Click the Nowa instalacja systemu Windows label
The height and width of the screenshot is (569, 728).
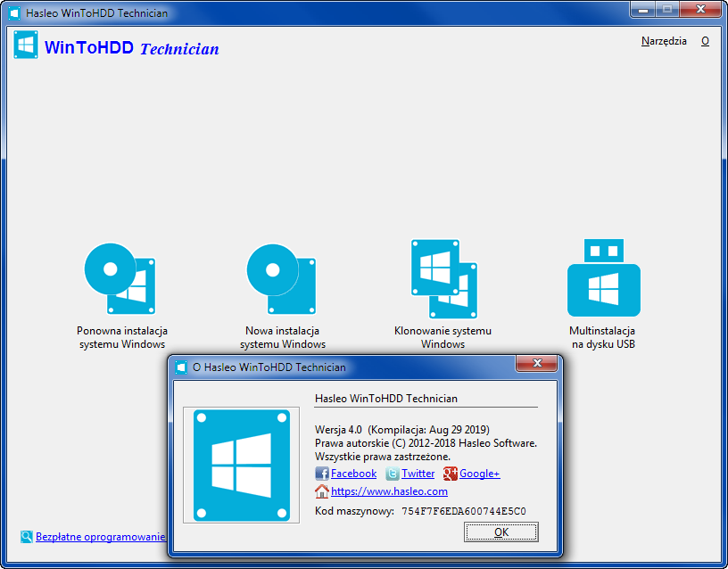(282, 337)
